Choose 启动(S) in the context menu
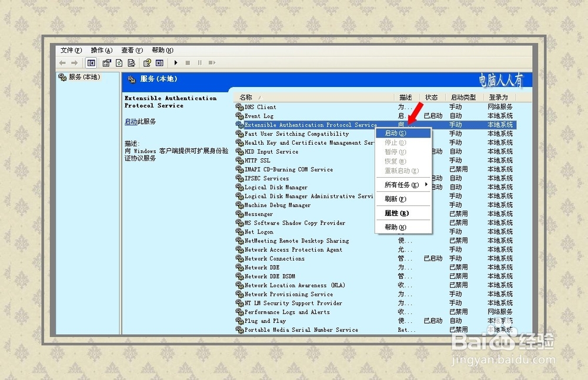The height and width of the screenshot is (380, 588). click(403, 133)
